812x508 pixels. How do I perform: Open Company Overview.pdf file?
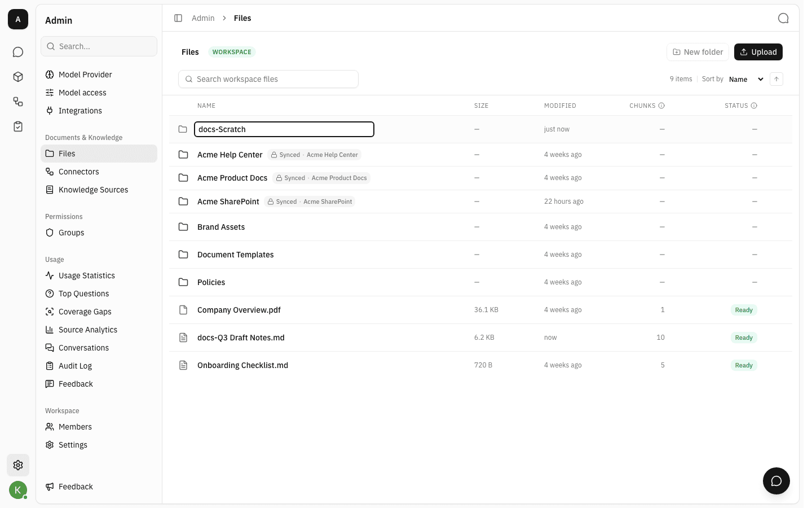tap(239, 310)
